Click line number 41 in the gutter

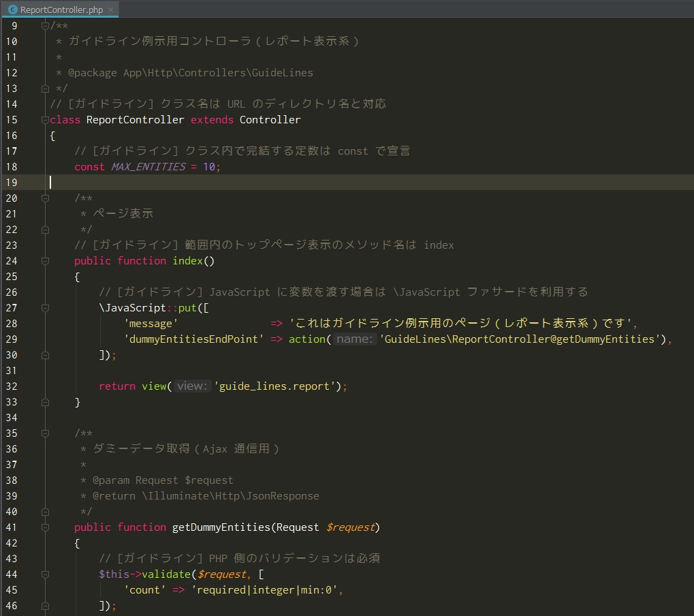coord(12,527)
